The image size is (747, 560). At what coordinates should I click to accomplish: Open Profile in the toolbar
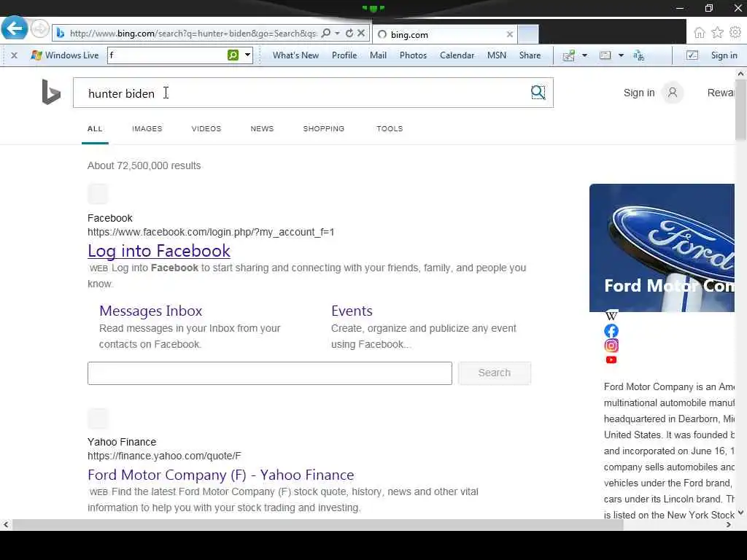click(x=344, y=55)
